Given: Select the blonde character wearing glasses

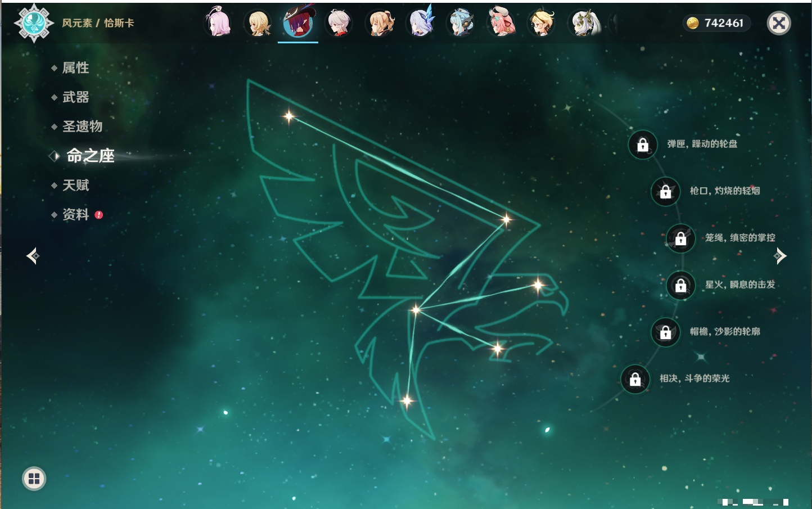Looking at the screenshot, I should click(x=542, y=23).
